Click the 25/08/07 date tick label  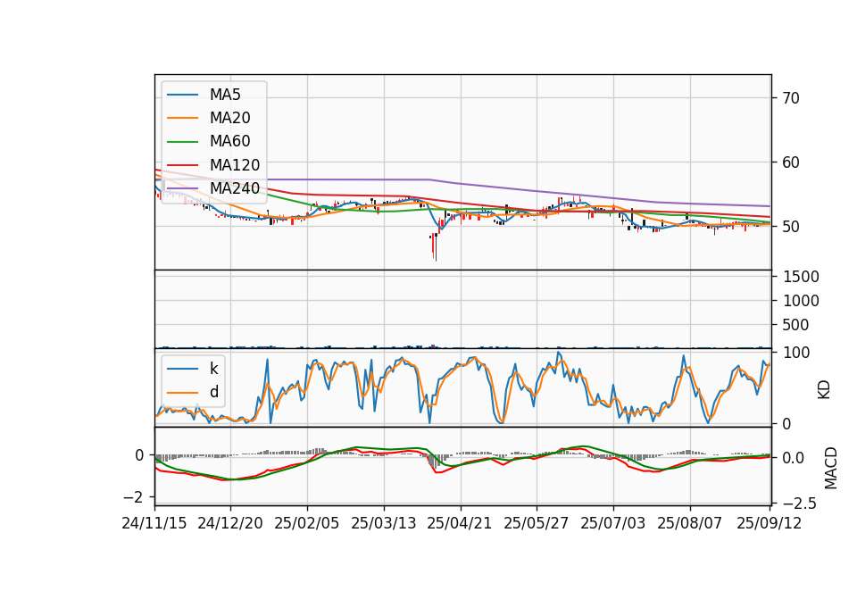click(690, 523)
